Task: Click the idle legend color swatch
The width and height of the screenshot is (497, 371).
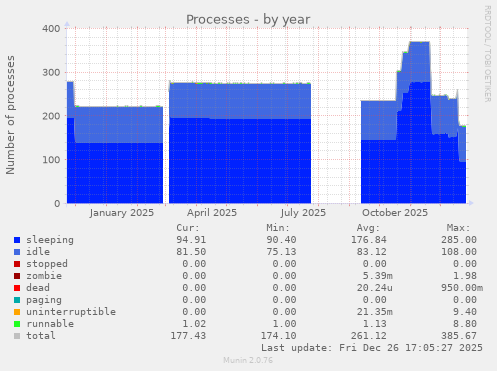Action: tap(17, 252)
